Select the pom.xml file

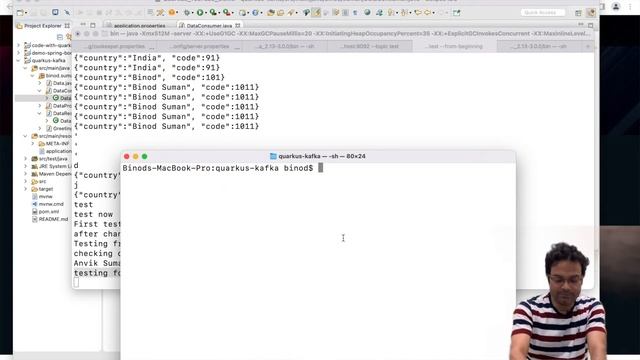(x=45, y=211)
